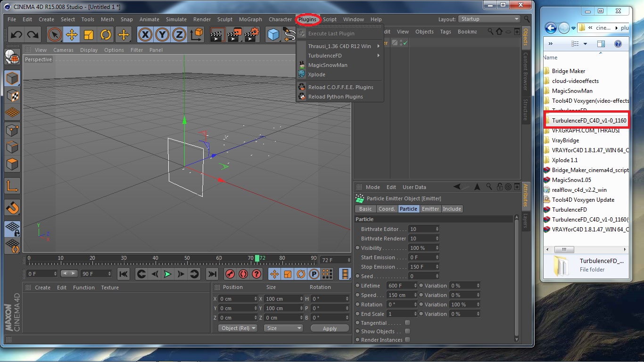Enable the Render Instances checkbox
Image resolution: width=644 pixels, height=362 pixels.
pos(407,340)
